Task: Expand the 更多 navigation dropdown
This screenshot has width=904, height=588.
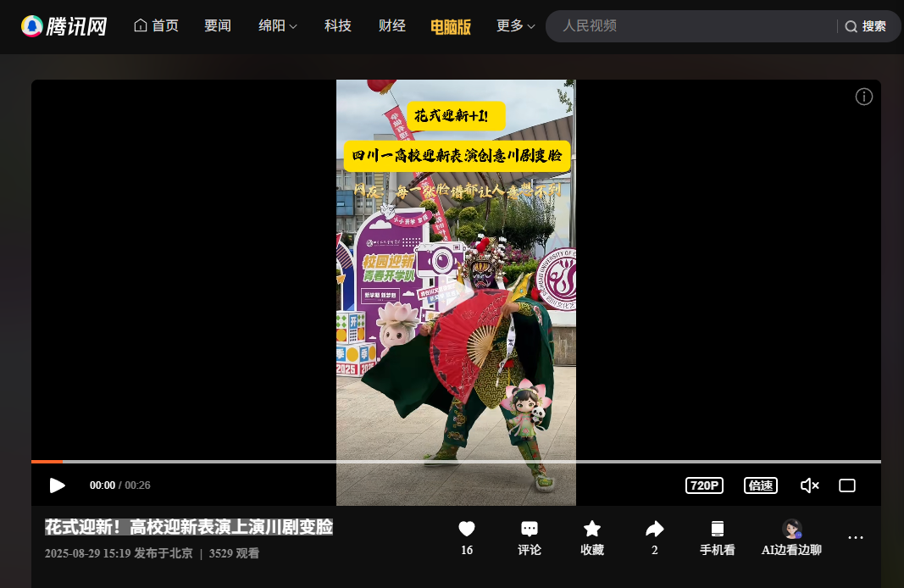Action: pos(515,26)
